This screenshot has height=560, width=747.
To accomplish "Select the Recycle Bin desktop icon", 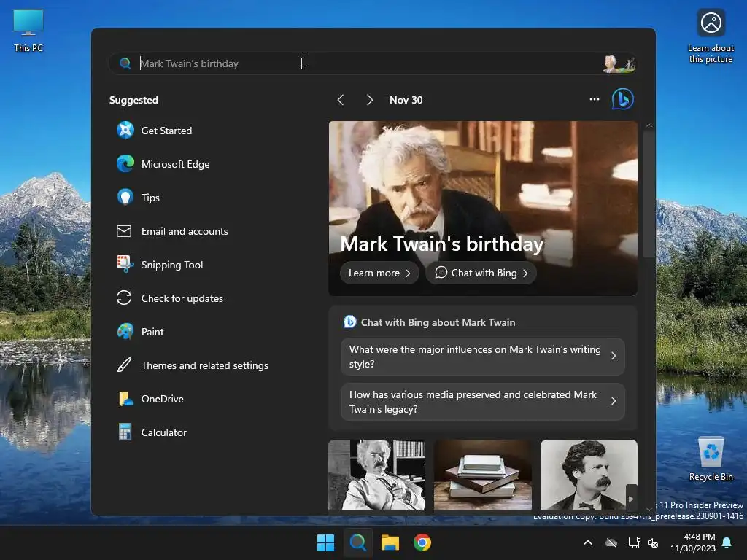I will (x=711, y=459).
